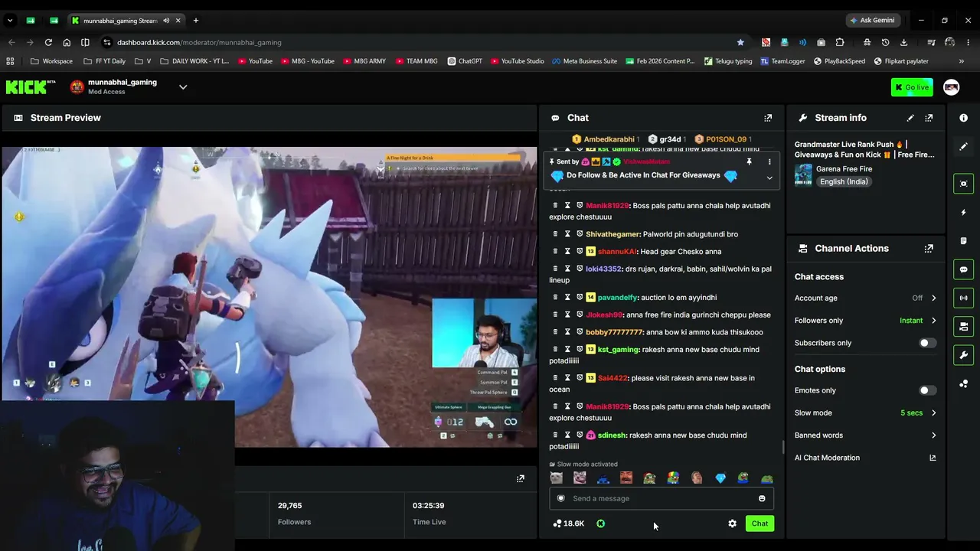Click shield icon next to sdinesh's message
980x551 pixels.
[580, 435]
